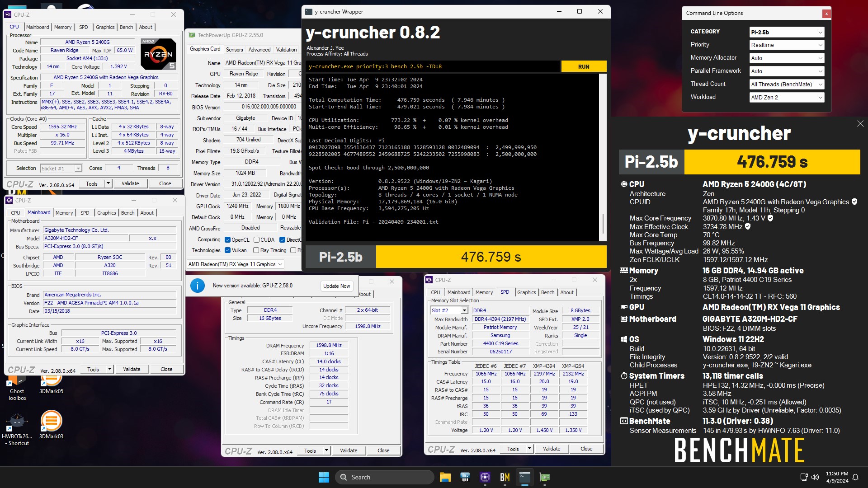Click the GPU-Z update info icon
The image size is (868, 488).
(198, 286)
